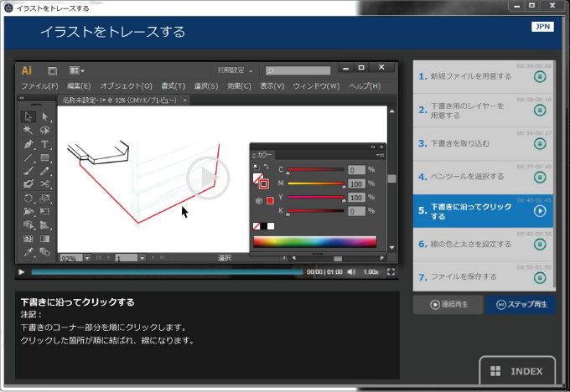Open the 初期設定 workspace dropdown
This screenshot has width=570, height=392.
click(235, 70)
